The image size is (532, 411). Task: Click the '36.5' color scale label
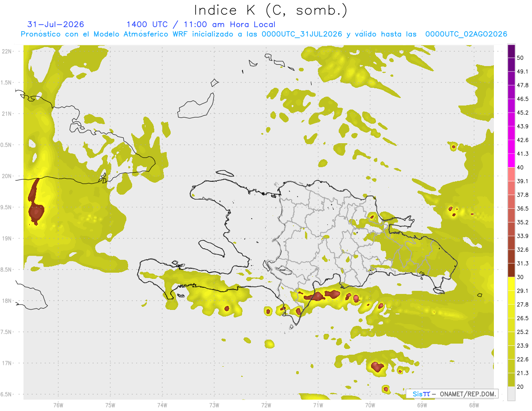(523, 208)
